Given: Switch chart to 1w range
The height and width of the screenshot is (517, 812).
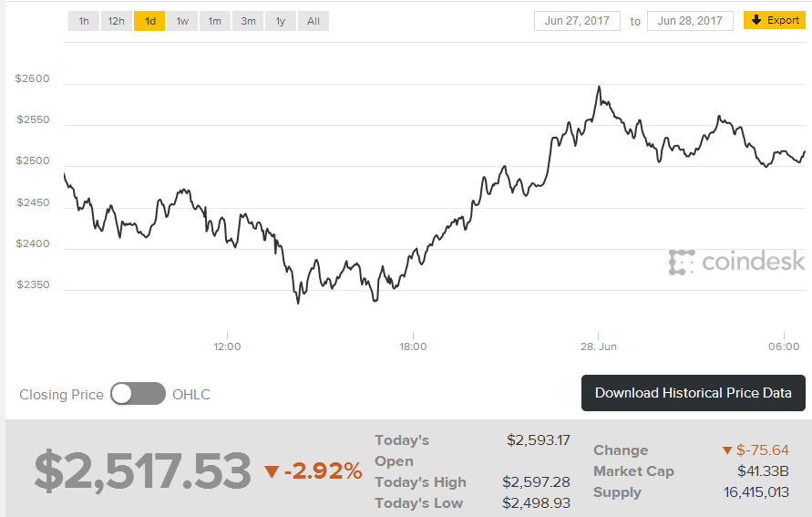Looking at the screenshot, I should coord(182,21).
